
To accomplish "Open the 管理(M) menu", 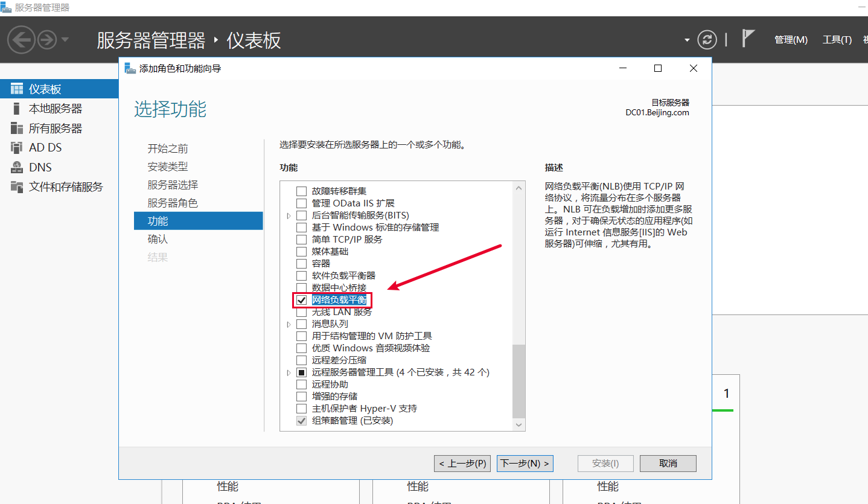I will 791,40.
